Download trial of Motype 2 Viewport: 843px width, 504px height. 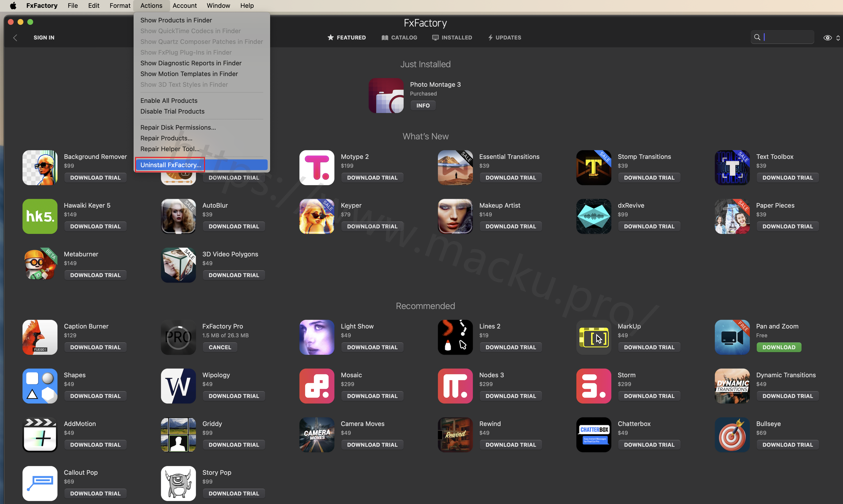372,178
